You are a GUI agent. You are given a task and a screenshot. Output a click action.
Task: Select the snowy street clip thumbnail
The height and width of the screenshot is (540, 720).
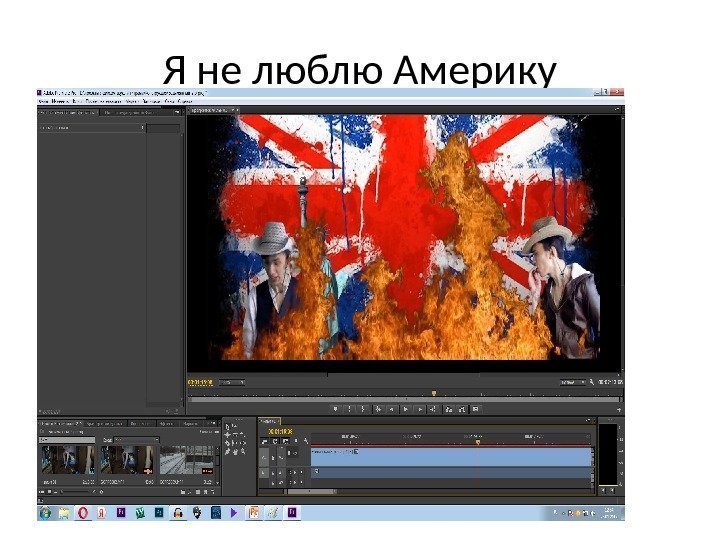[186, 460]
